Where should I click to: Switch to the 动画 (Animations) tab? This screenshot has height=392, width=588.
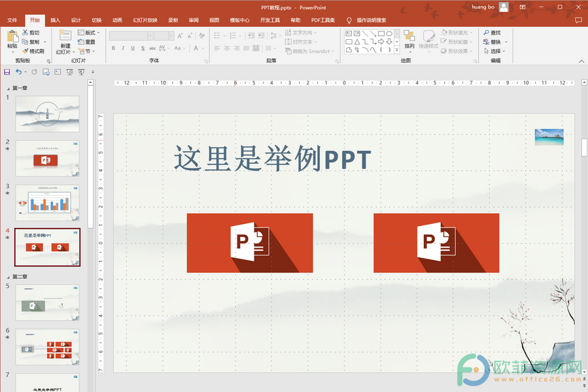point(117,20)
